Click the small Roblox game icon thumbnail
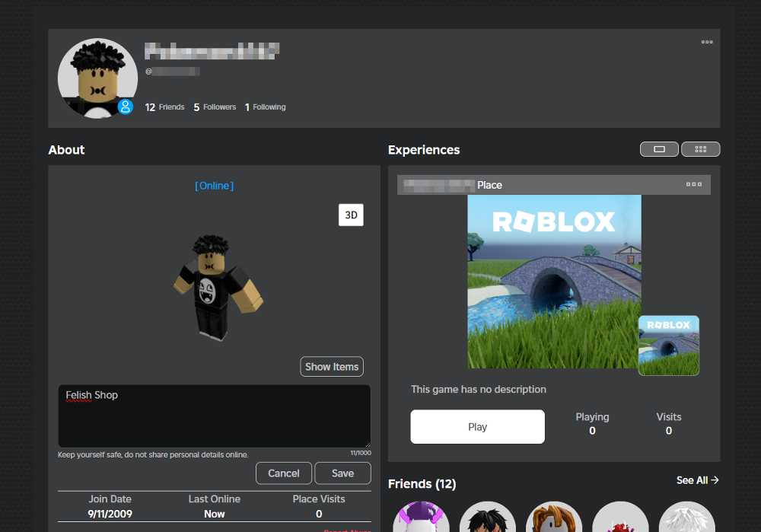This screenshot has height=532, width=761. click(669, 346)
